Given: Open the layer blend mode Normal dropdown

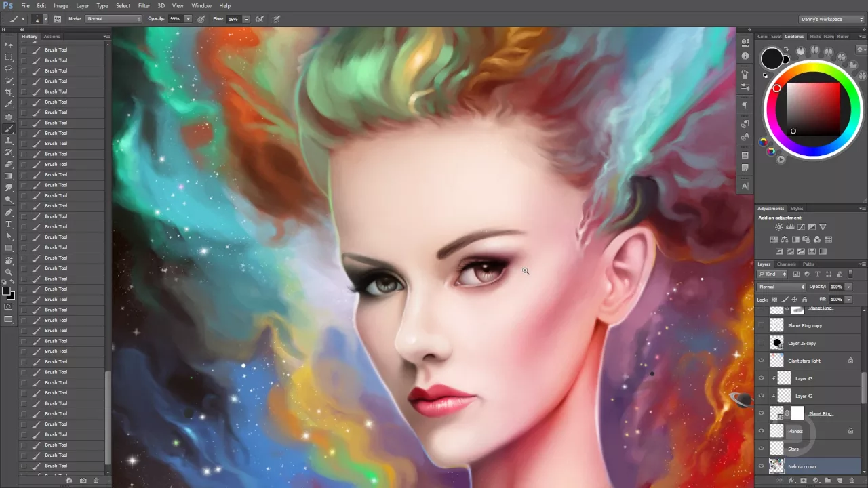Looking at the screenshot, I should (x=781, y=287).
